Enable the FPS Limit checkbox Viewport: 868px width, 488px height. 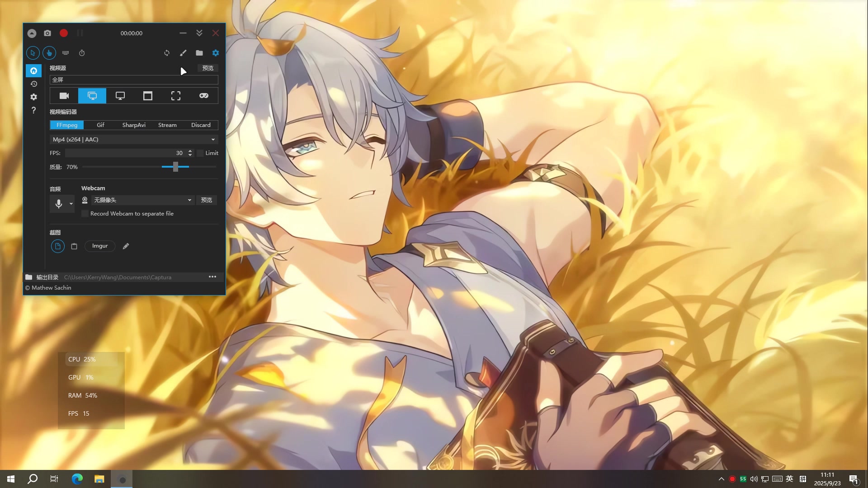(x=200, y=153)
